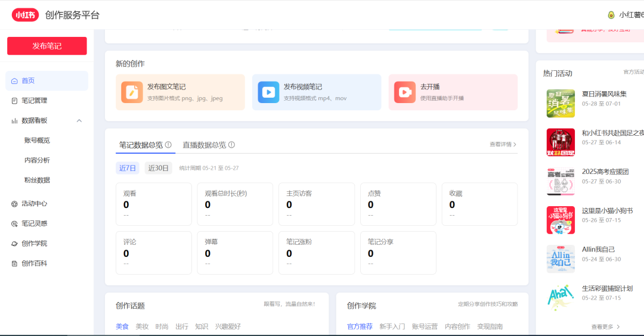The image size is (644, 336).
Task: Click the 主页访客 stat card
Action: pos(317,204)
